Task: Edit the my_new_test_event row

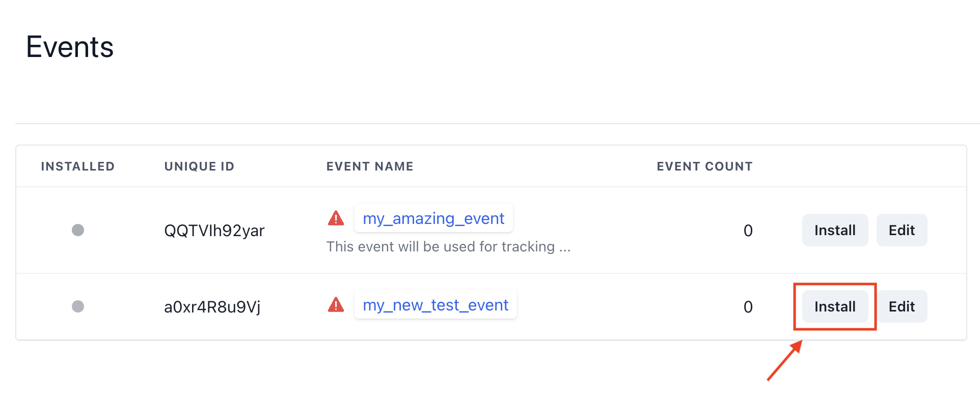Action: [902, 306]
